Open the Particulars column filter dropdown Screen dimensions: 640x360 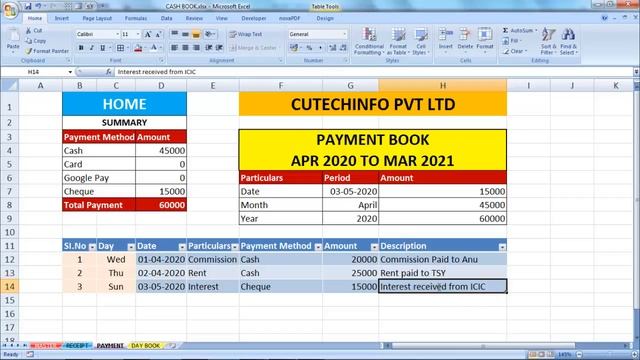tap(235, 247)
